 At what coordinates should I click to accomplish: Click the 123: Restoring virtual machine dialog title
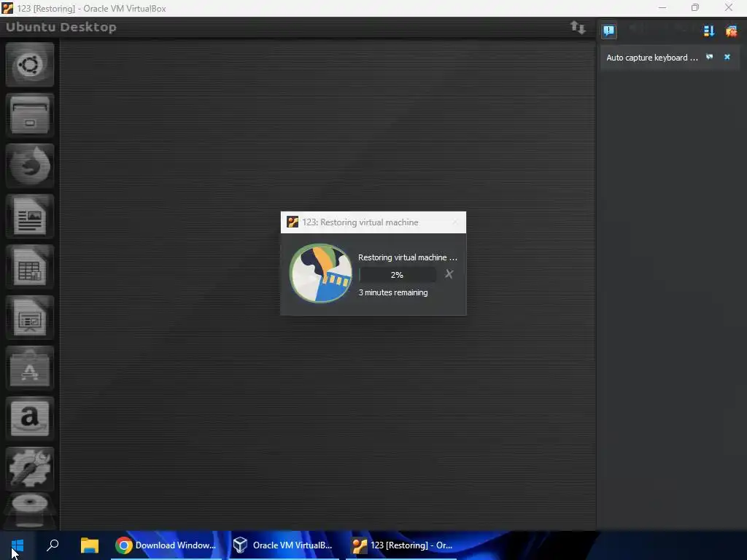(360, 222)
